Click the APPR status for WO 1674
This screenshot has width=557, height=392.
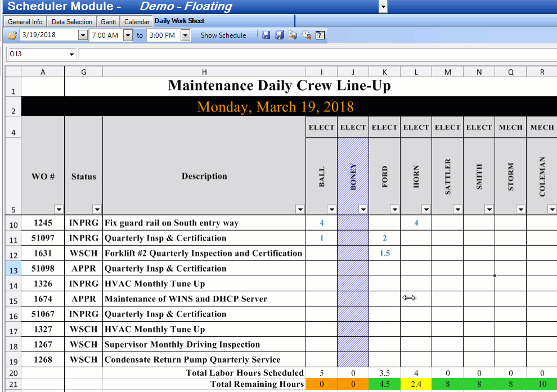(x=83, y=299)
